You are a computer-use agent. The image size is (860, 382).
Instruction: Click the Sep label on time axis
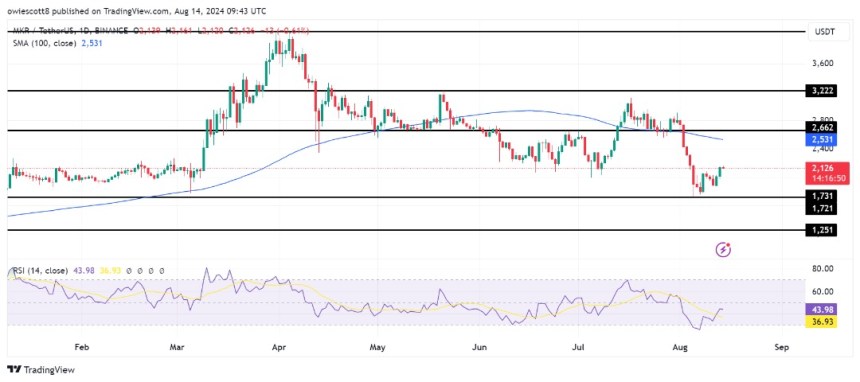pos(782,347)
